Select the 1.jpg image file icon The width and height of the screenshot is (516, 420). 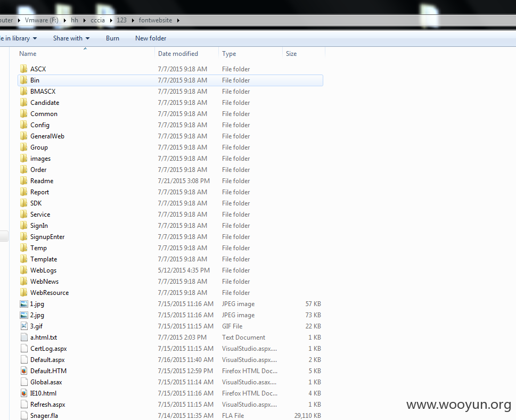point(23,304)
